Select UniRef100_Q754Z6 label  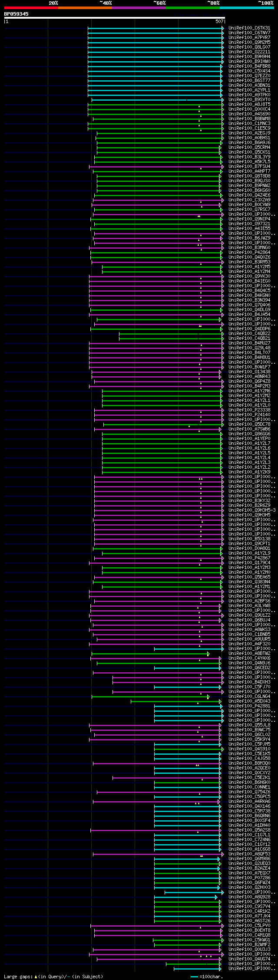tap(249, 792)
